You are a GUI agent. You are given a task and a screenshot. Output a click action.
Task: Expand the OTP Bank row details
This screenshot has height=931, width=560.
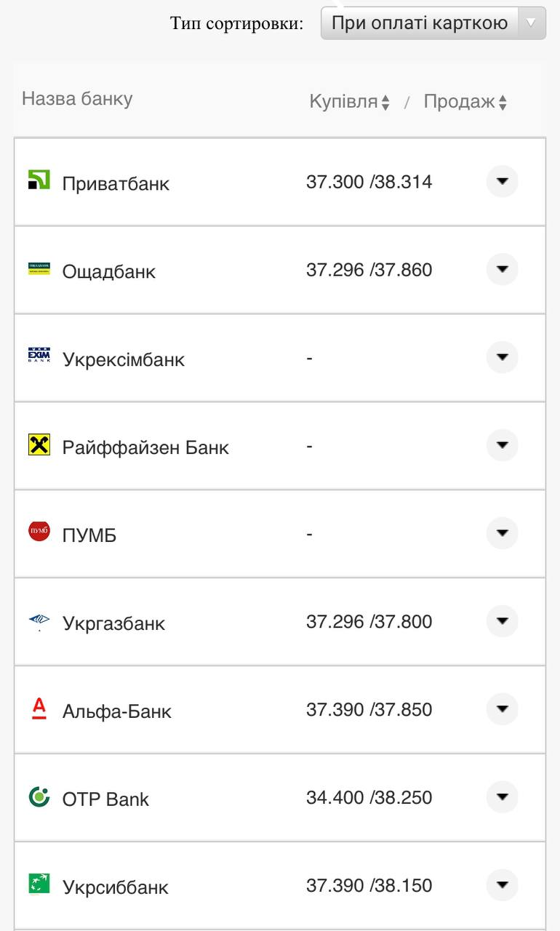pos(502,797)
